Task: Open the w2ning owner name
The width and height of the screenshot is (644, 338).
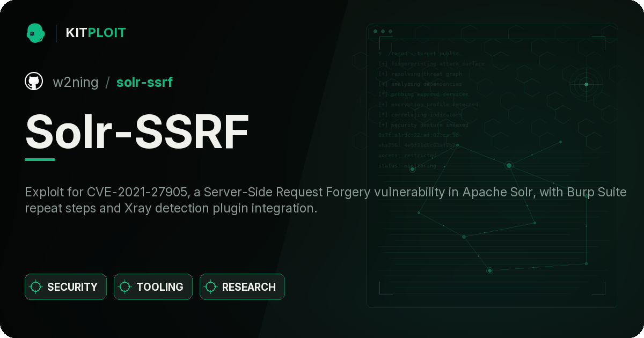Action: (76, 82)
